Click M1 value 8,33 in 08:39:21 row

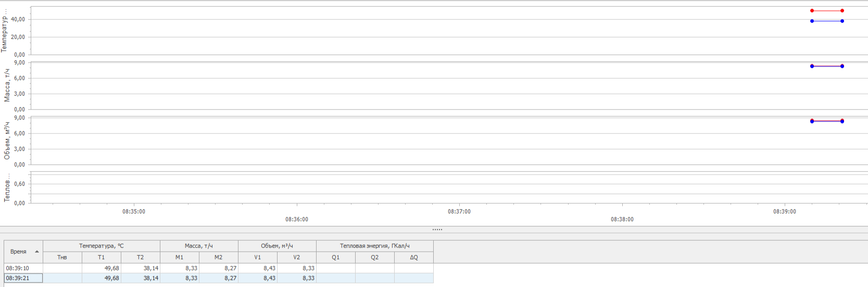pyautogui.click(x=180, y=278)
